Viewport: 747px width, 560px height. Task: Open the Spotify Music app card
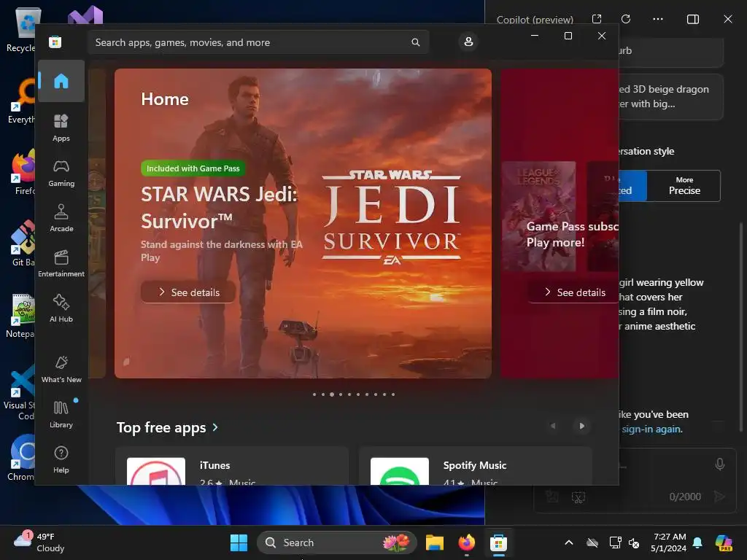pos(476,466)
